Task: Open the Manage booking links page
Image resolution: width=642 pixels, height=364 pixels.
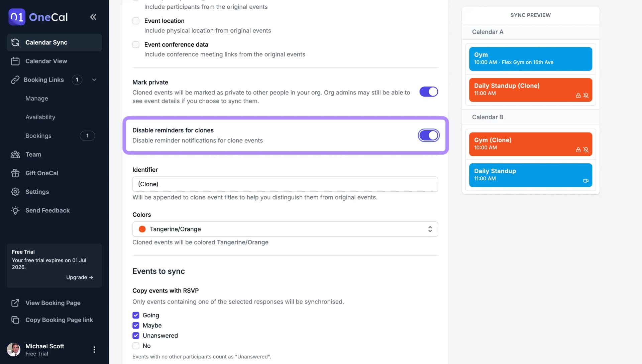Action: 36,99
